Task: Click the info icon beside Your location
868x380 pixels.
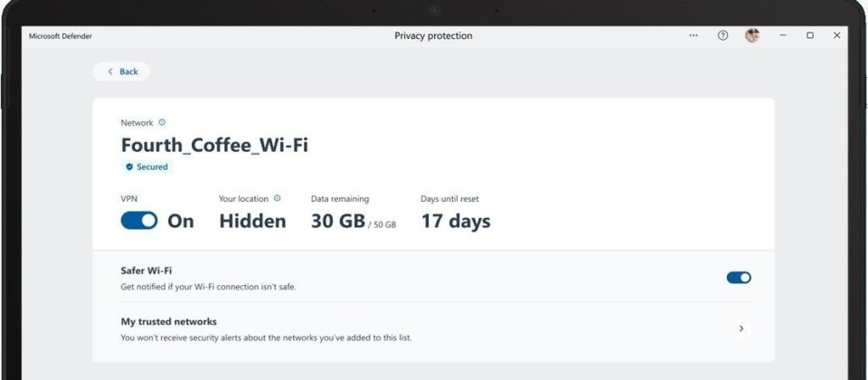Action: (277, 198)
